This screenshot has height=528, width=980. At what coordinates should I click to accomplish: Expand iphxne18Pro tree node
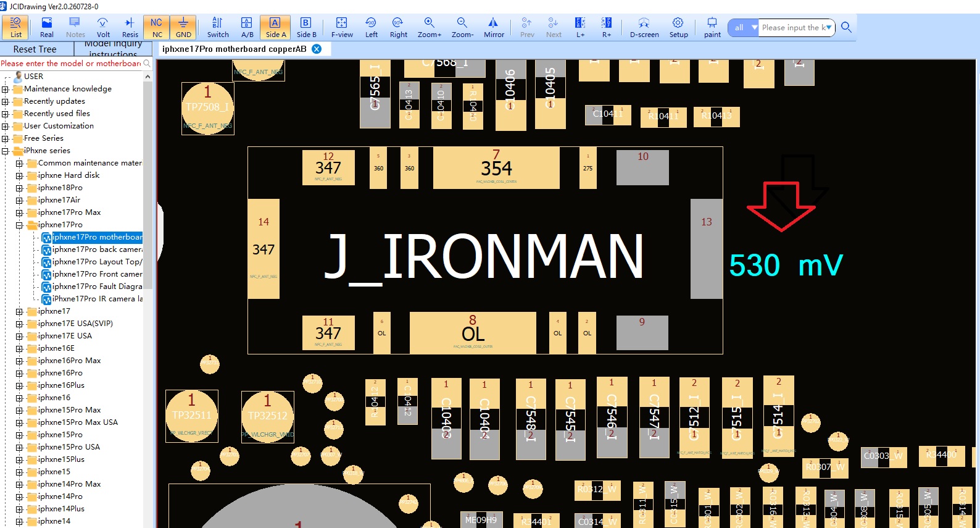point(19,188)
